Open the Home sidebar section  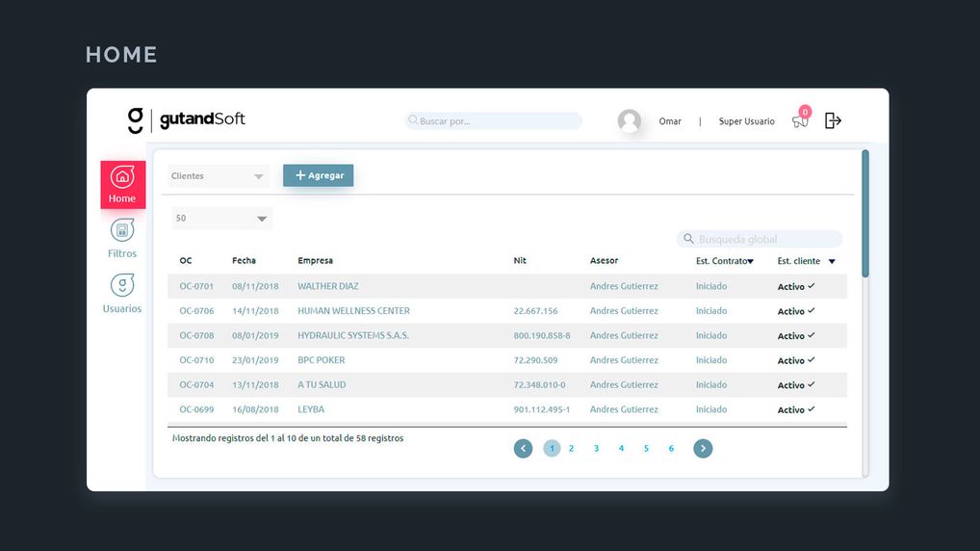(122, 185)
